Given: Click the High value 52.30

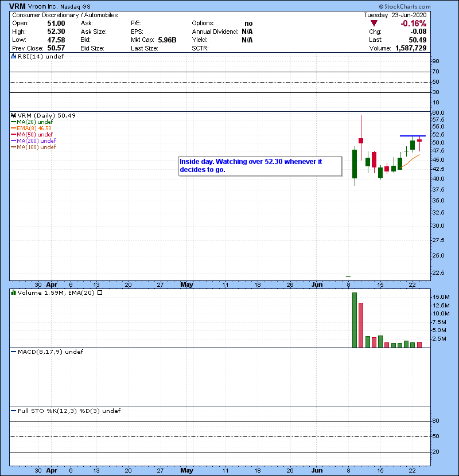Looking at the screenshot, I should (56, 32).
